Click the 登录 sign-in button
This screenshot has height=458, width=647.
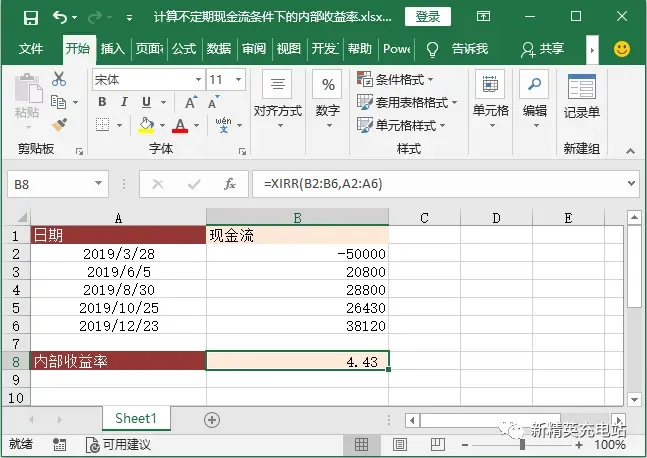pyautogui.click(x=427, y=17)
